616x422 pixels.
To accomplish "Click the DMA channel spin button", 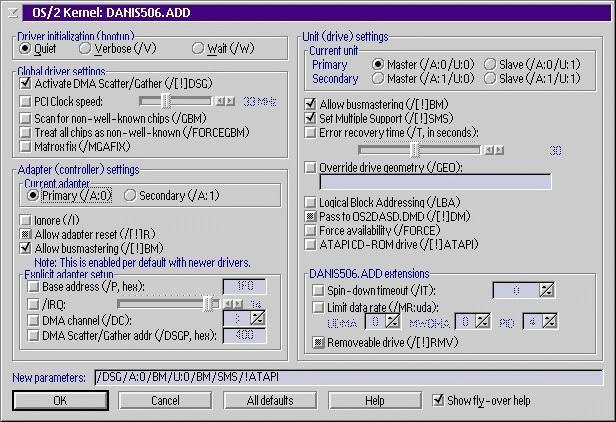I will (x=258, y=319).
